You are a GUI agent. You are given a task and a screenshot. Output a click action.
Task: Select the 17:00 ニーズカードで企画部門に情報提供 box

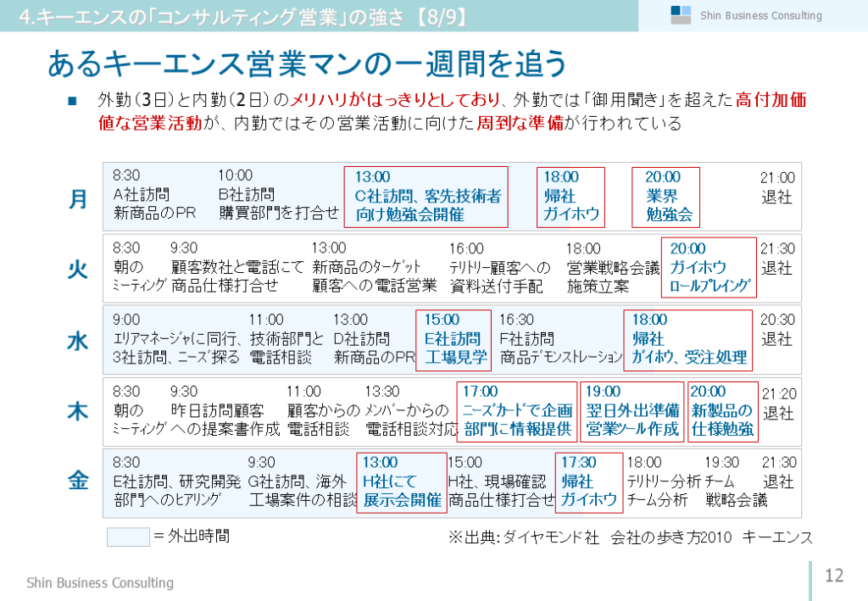coord(516,411)
